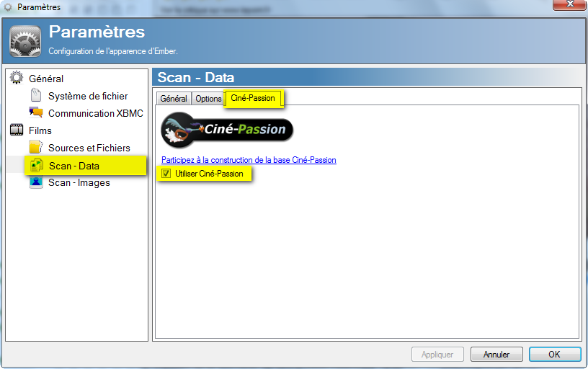The width and height of the screenshot is (588, 369).
Task: Click the Scan - Data icon
Action: tap(37, 166)
